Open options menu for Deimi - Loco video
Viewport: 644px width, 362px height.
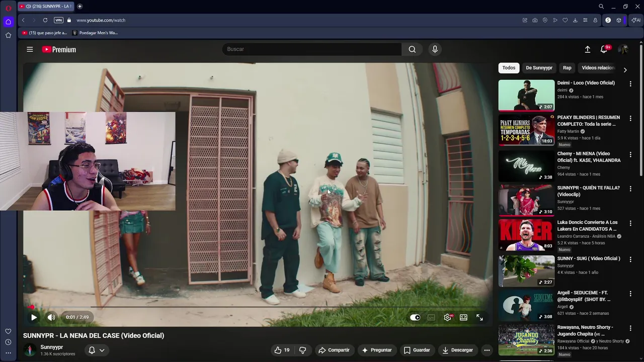click(x=630, y=83)
